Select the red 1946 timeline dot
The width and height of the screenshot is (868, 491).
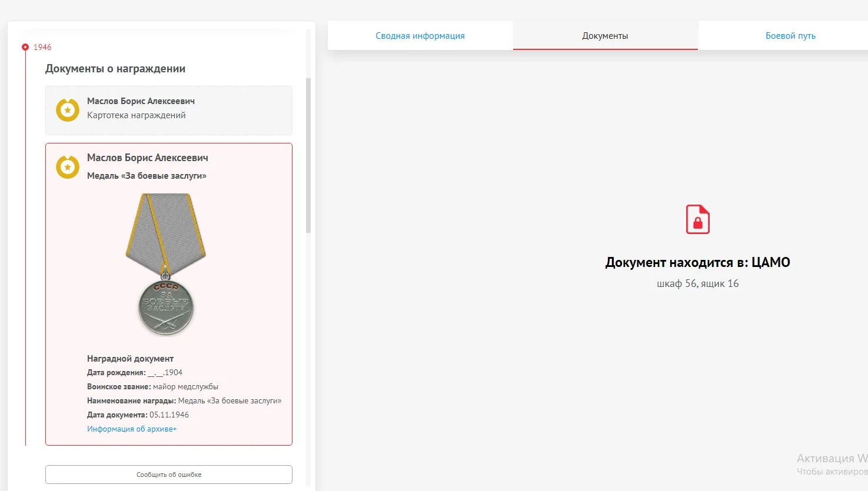coord(25,47)
